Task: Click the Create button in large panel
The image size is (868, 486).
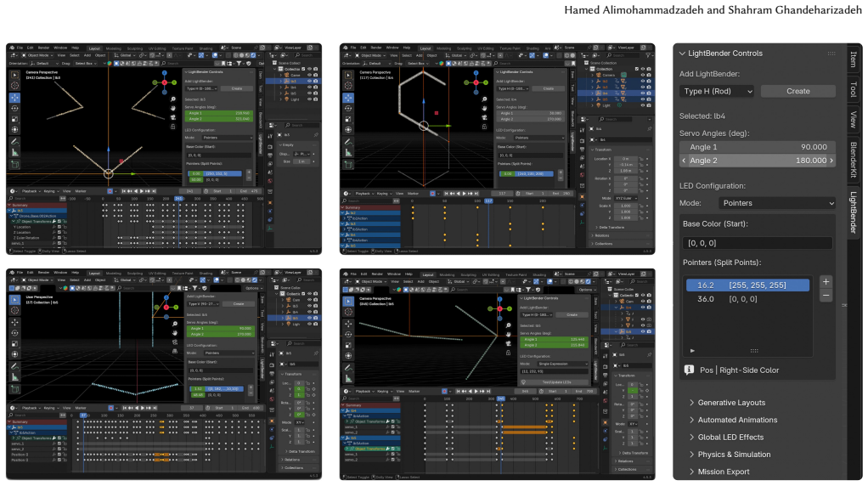Action: (798, 91)
